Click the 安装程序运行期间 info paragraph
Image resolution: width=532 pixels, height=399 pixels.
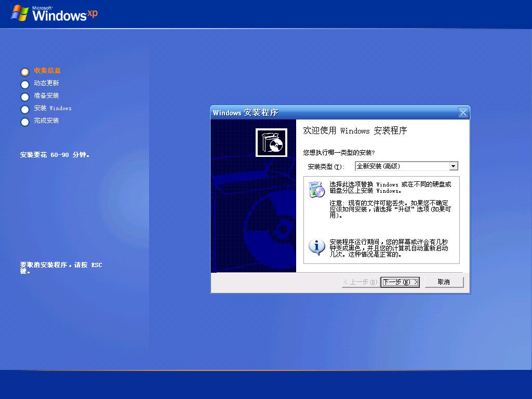click(x=389, y=248)
